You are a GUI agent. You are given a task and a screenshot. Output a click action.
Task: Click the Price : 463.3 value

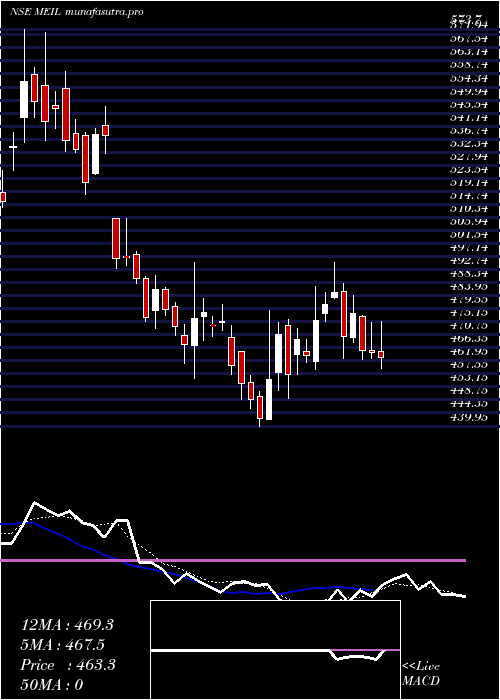[x=68, y=665]
